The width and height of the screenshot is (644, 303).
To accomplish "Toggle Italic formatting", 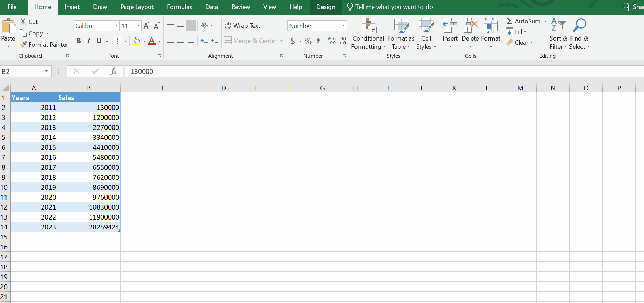I will pos(89,41).
